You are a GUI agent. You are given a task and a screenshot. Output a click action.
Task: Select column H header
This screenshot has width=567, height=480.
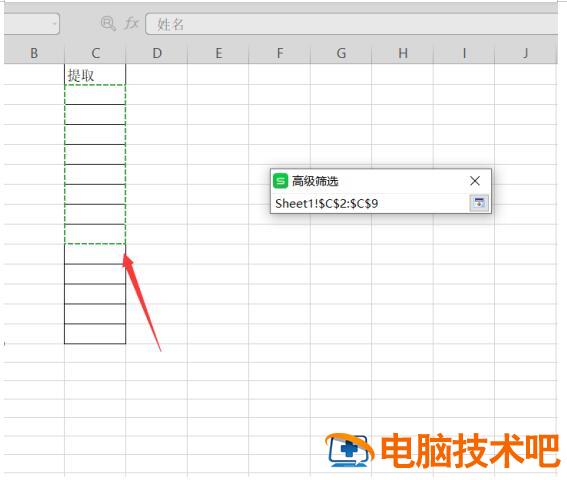402,53
